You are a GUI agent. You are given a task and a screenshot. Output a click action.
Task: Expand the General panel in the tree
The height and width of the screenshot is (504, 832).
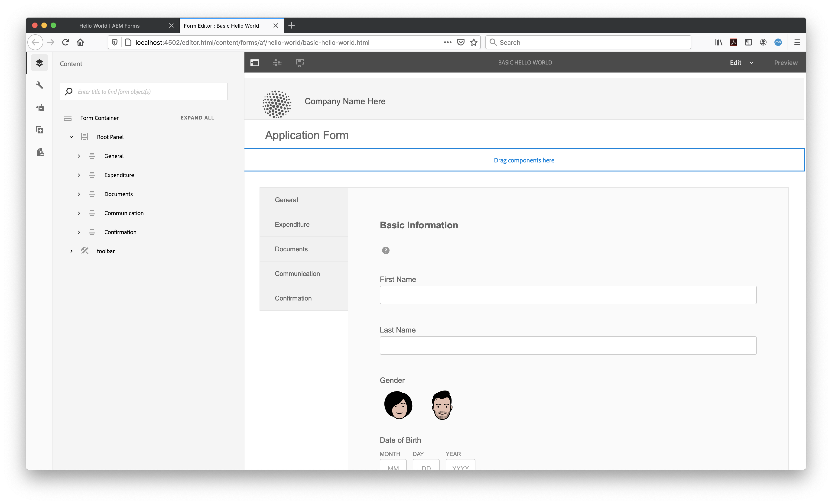click(79, 156)
